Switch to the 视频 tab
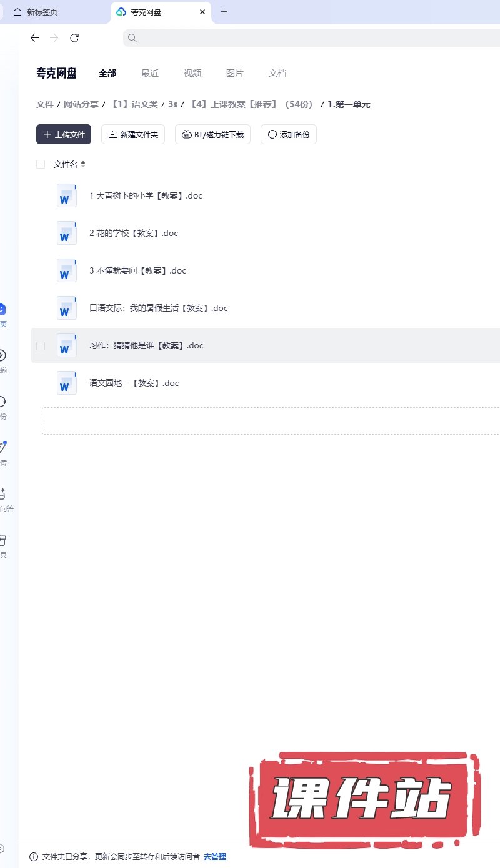The width and height of the screenshot is (500, 868). point(192,73)
